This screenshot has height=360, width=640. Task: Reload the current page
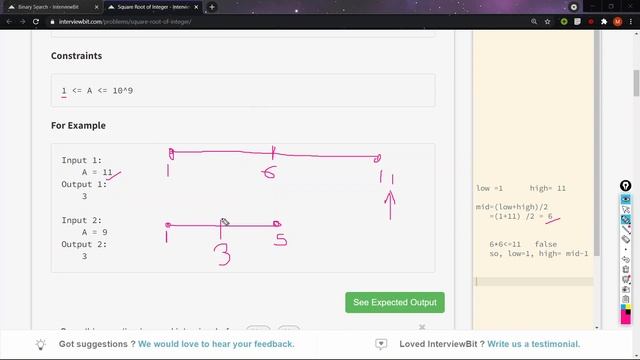pos(36,22)
